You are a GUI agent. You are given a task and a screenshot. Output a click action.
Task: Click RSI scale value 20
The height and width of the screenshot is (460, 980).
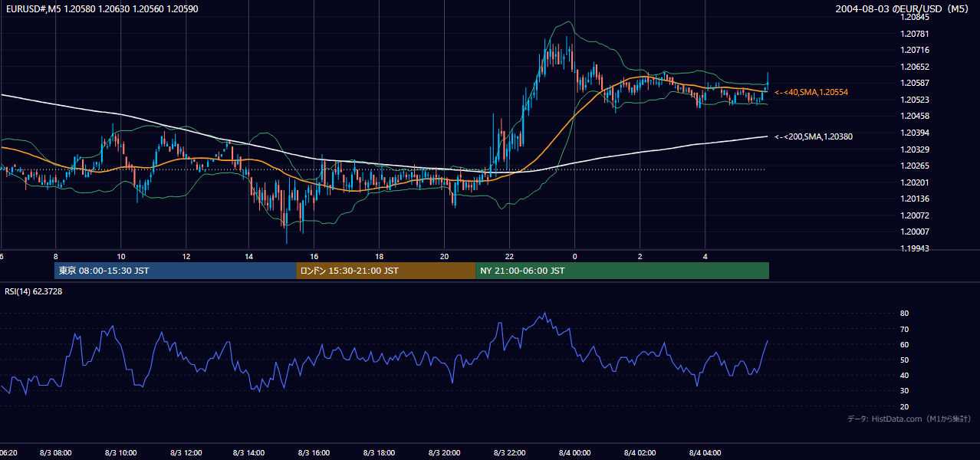pyautogui.click(x=904, y=406)
